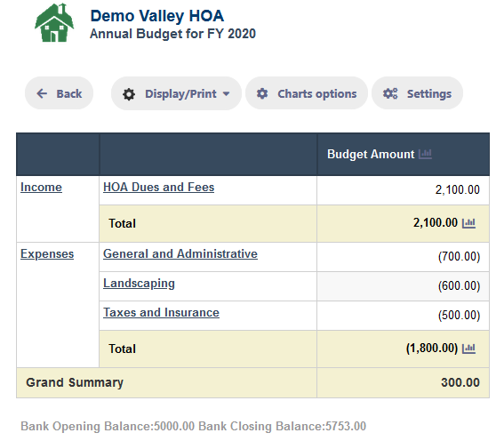Open the Income category link
The image size is (504, 441).
pyautogui.click(x=41, y=187)
